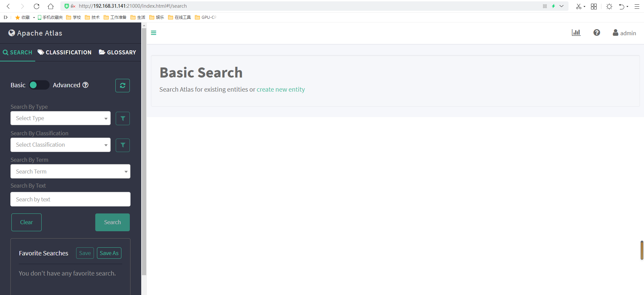Click the browser forward arrow
The image size is (644, 295).
22,6
